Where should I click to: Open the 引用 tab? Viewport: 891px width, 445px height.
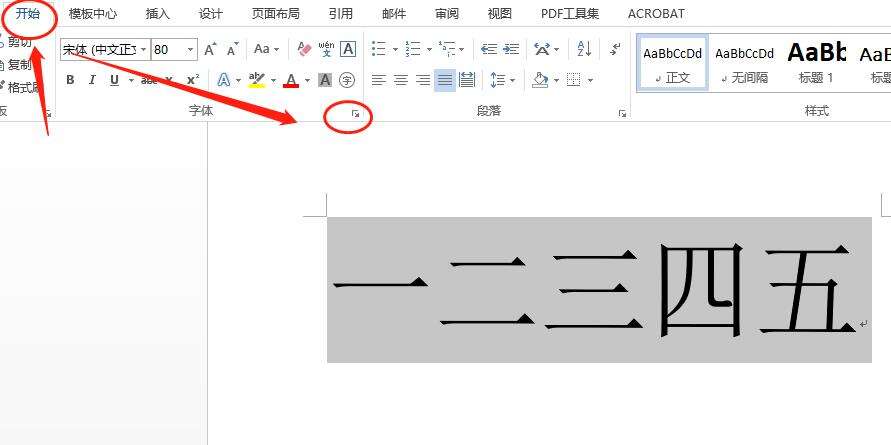click(340, 14)
